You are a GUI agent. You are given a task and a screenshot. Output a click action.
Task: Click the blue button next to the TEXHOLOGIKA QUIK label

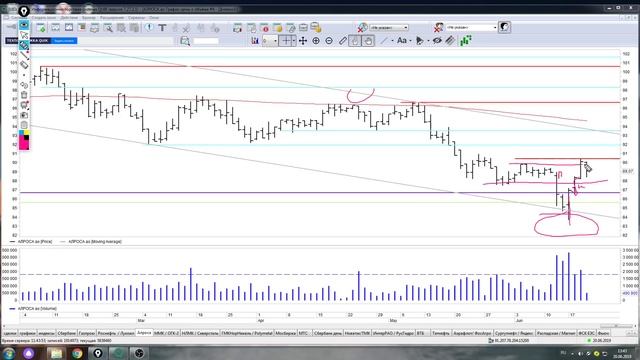64,41
